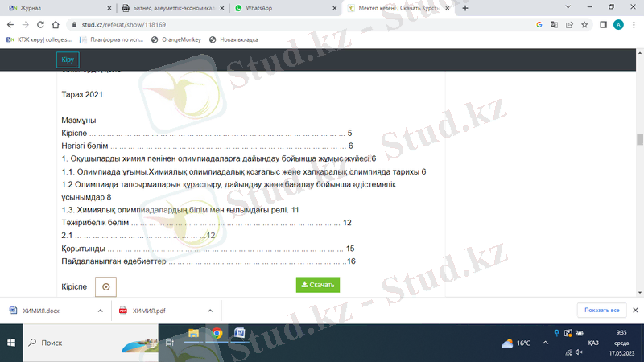The height and width of the screenshot is (362, 644).
Task: Click the page scrollbar down arrow
Action: (x=639, y=293)
